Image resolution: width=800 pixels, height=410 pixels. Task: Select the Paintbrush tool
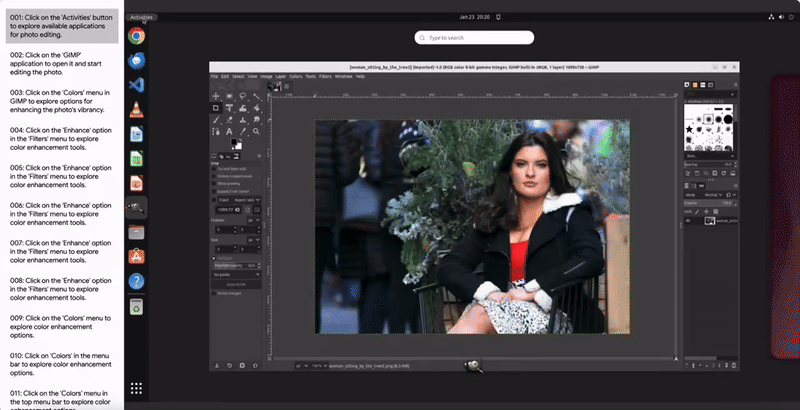[x=216, y=120]
